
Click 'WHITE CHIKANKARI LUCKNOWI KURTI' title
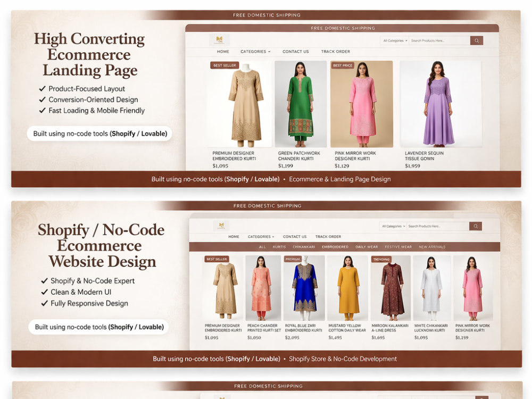431,328
